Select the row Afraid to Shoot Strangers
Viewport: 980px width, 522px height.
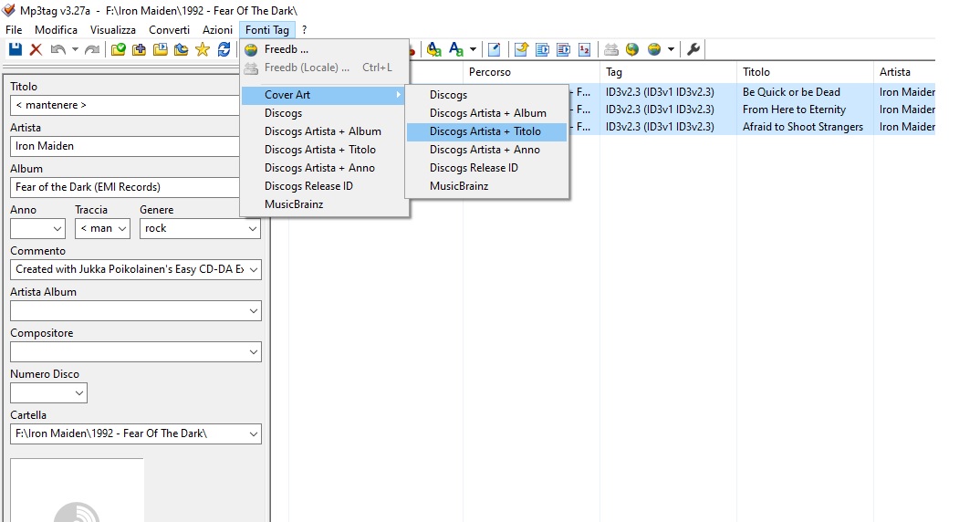(x=752, y=127)
